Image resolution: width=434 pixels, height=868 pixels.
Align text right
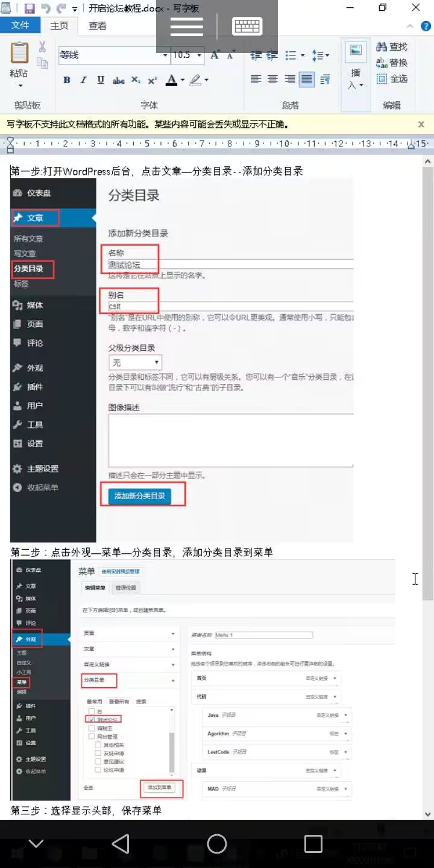(x=289, y=80)
